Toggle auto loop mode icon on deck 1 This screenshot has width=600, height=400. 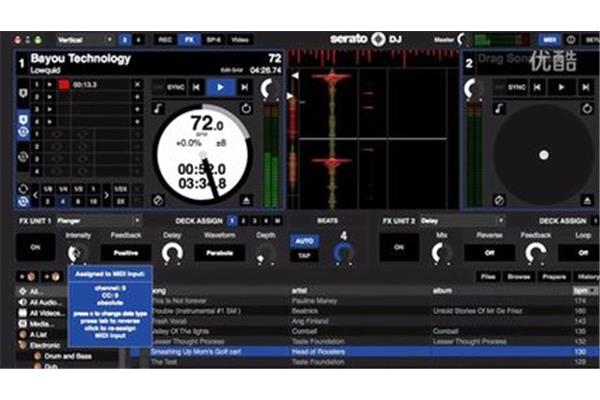point(23,201)
